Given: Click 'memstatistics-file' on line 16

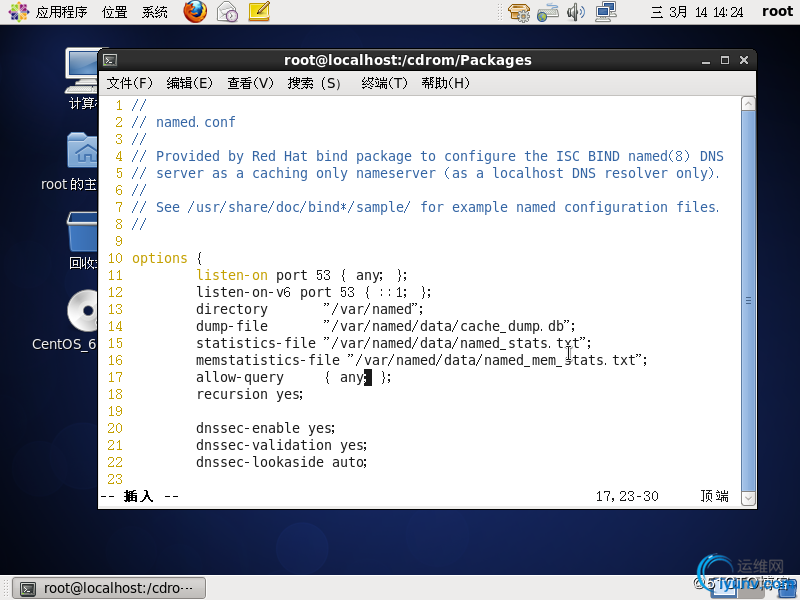Looking at the screenshot, I should [x=268, y=360].
